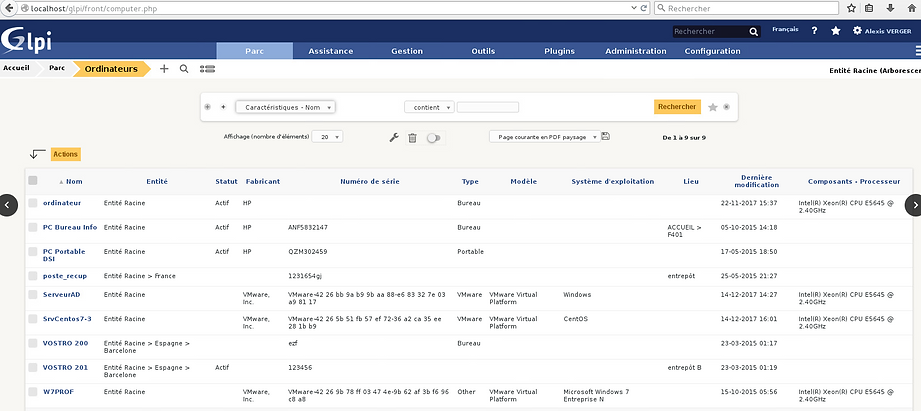
Task: Toggle the switch next to the trash icon
Action: coord(433,138)
